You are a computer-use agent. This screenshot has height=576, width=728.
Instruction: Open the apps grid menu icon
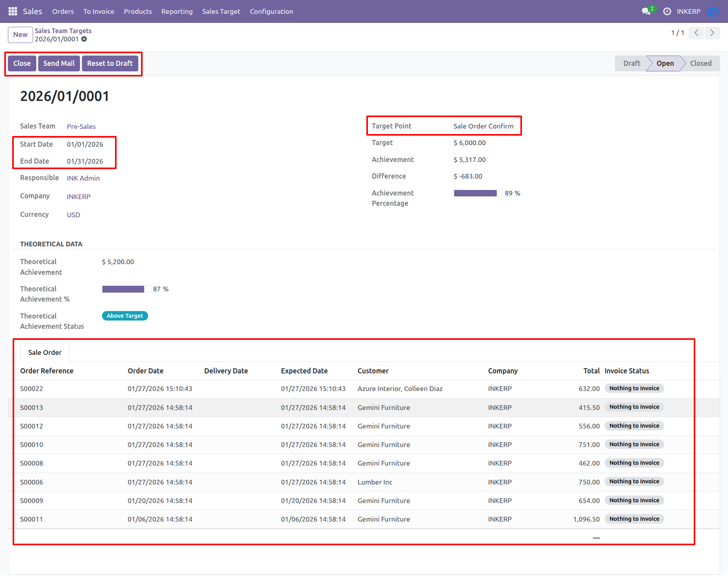[x=13, y=11]
